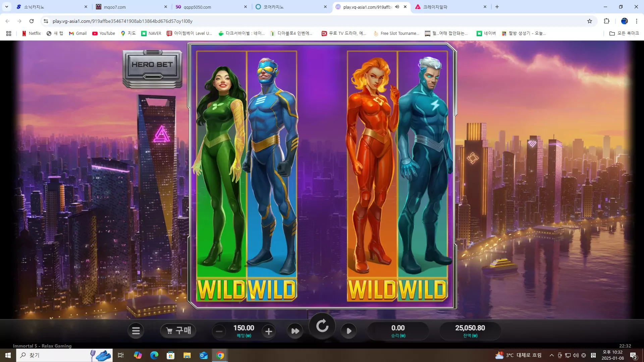644x362 pixels.
Task: Reload the current page
Action: 32,21
